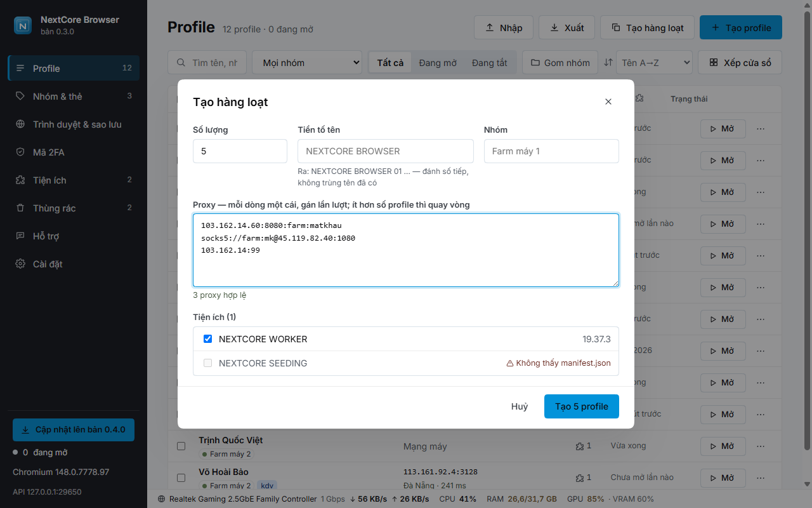
Task: Filter the list by Đang tắt
Action: 490,63
